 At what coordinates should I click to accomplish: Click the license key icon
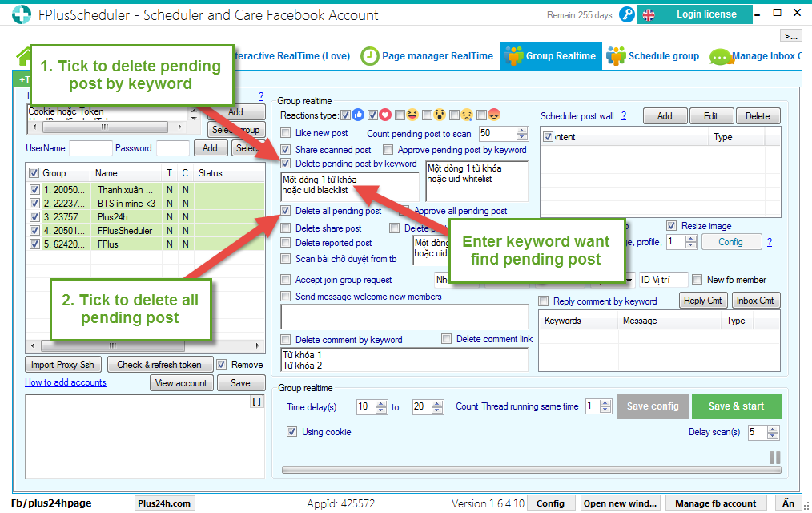pyautogui.click(x=626, y=14)
